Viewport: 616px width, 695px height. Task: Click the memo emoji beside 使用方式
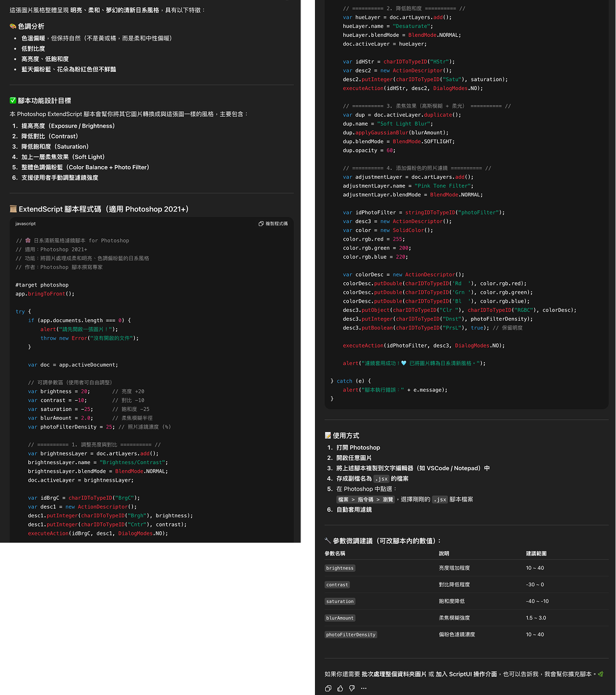328,435
